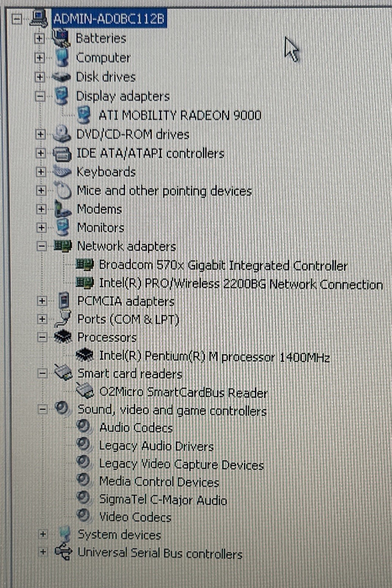
Task: Click the IDE ATA/ATAPI controllers icon
Action: click(62, 153)
